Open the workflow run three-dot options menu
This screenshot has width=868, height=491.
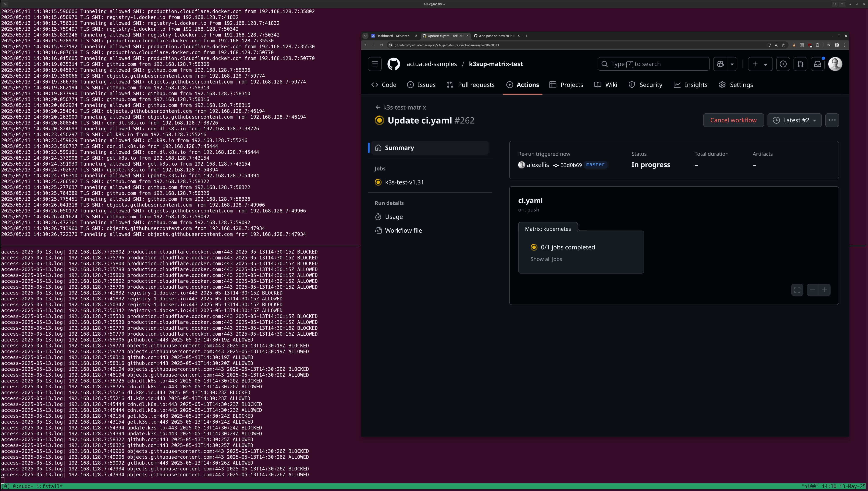click(x=832, y=120)
